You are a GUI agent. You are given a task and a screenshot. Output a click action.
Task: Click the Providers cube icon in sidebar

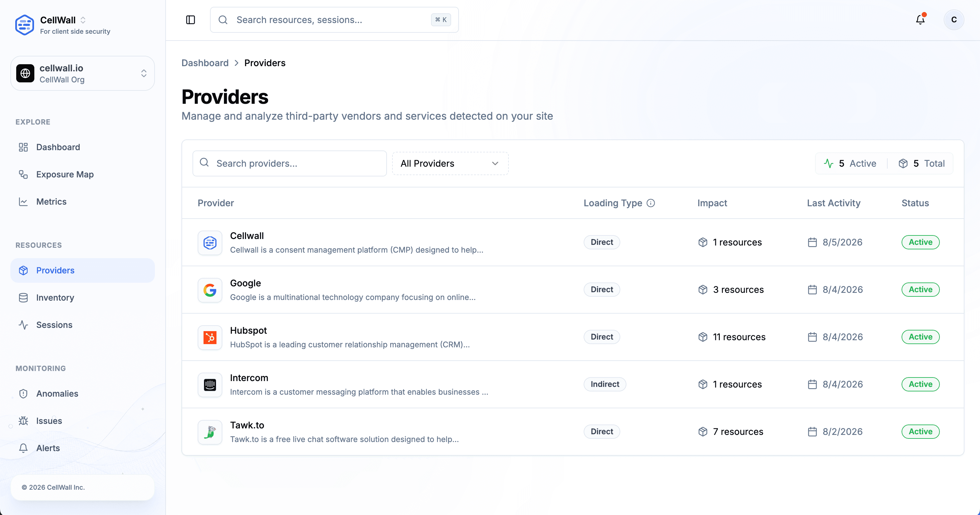click(23, 270)
